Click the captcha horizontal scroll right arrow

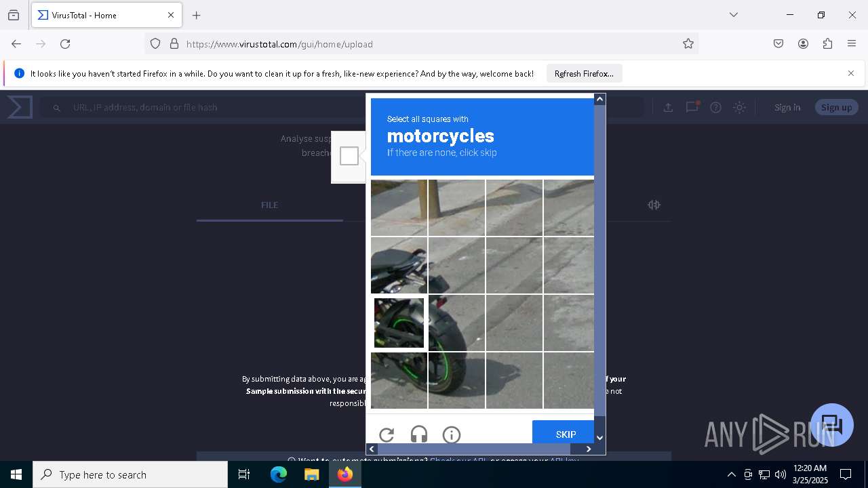[x=589, y=449]
